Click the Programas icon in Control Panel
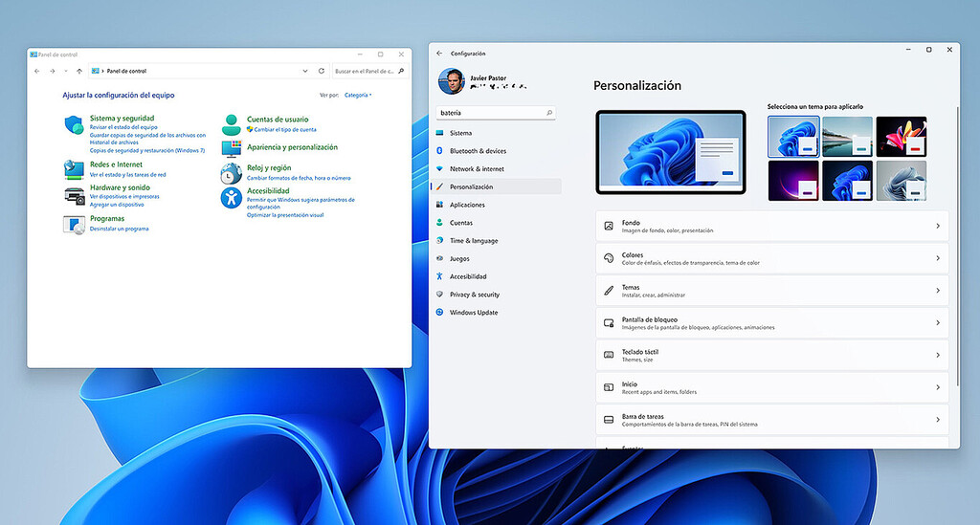This screenshot has height=525, width=980. click(74, 225)
